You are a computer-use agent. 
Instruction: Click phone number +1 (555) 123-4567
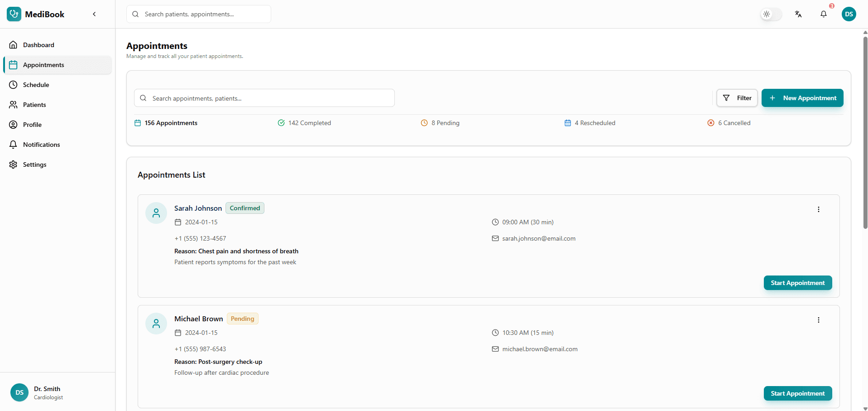pos(200,238)
